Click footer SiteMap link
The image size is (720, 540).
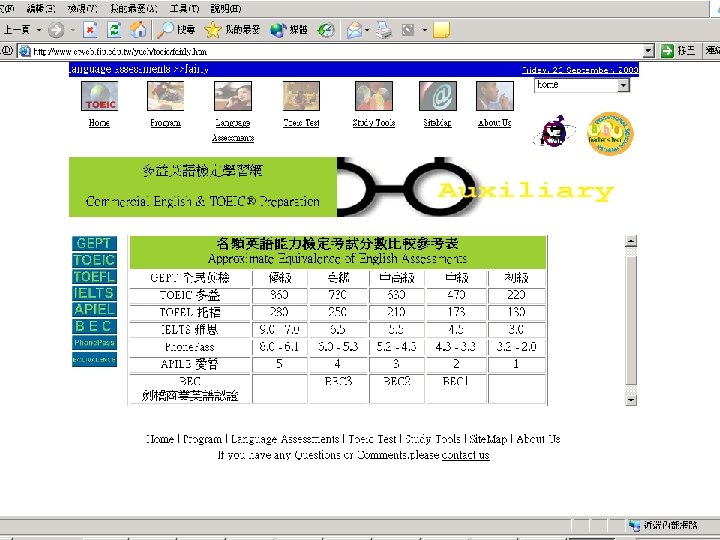click(488, 439)
